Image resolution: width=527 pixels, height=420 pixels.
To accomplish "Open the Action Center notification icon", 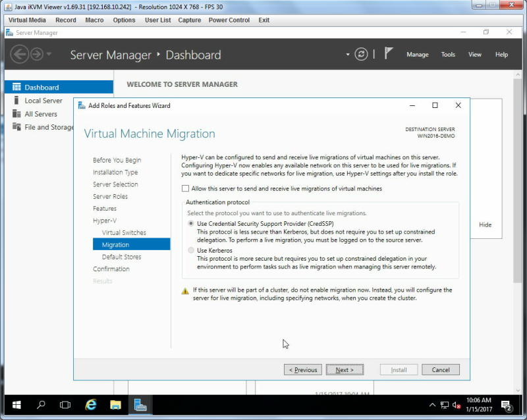I will pyautogui.click(x=506, y=406).
